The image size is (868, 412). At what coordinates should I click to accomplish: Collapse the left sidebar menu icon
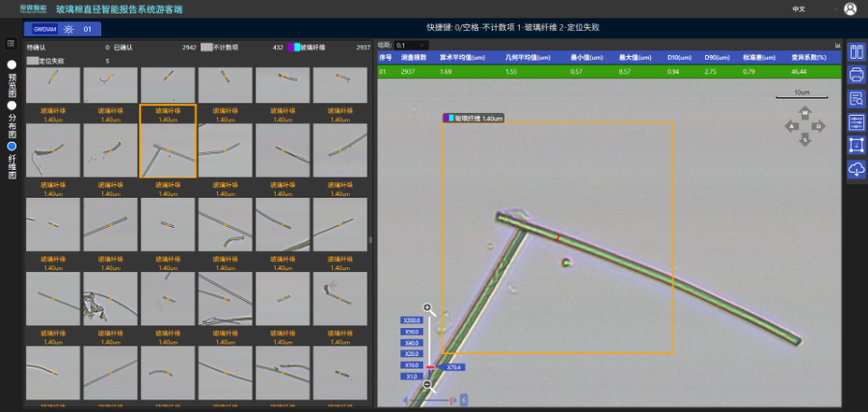[x=10, y=43]
